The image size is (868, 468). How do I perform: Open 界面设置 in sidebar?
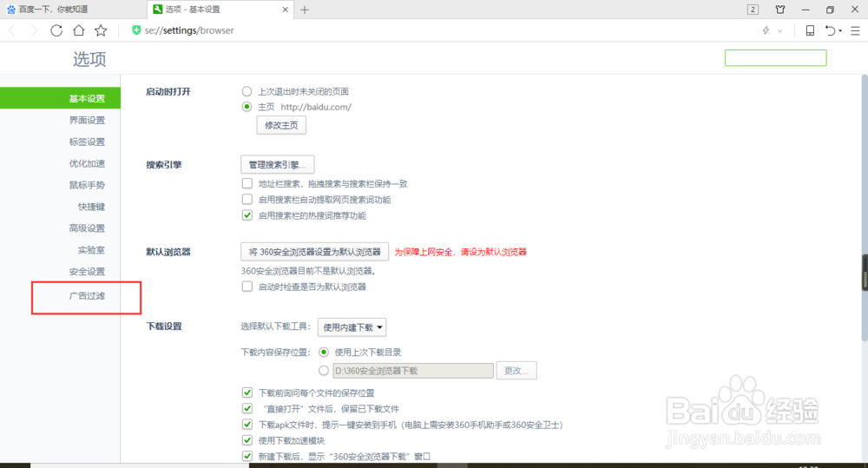click(x=87, y=120)
